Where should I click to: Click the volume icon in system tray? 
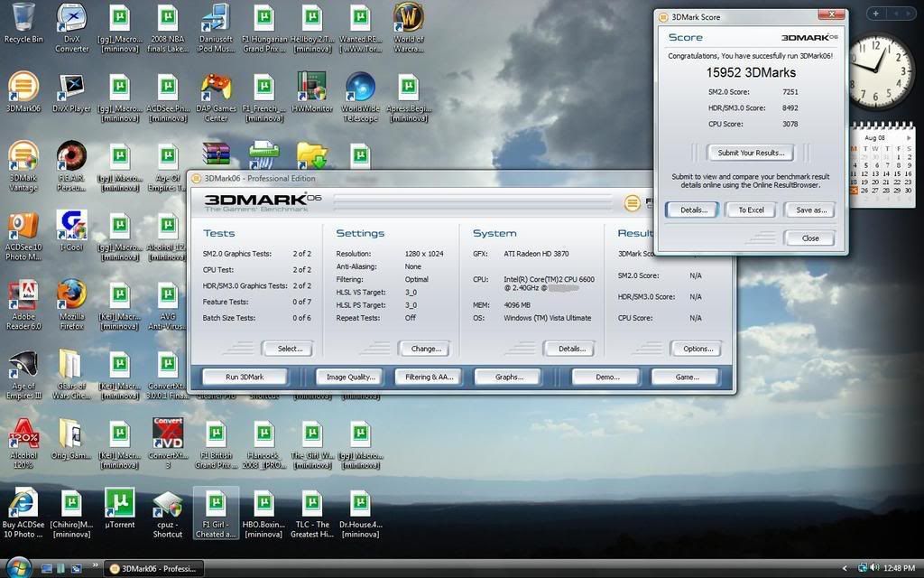[x=873, y=568]
